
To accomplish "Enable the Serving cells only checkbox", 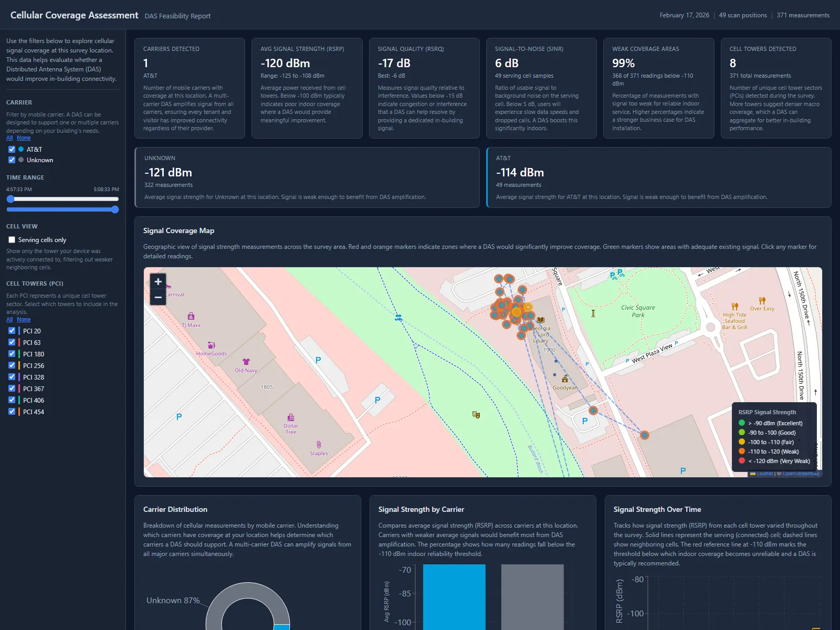I will [12, 239].
